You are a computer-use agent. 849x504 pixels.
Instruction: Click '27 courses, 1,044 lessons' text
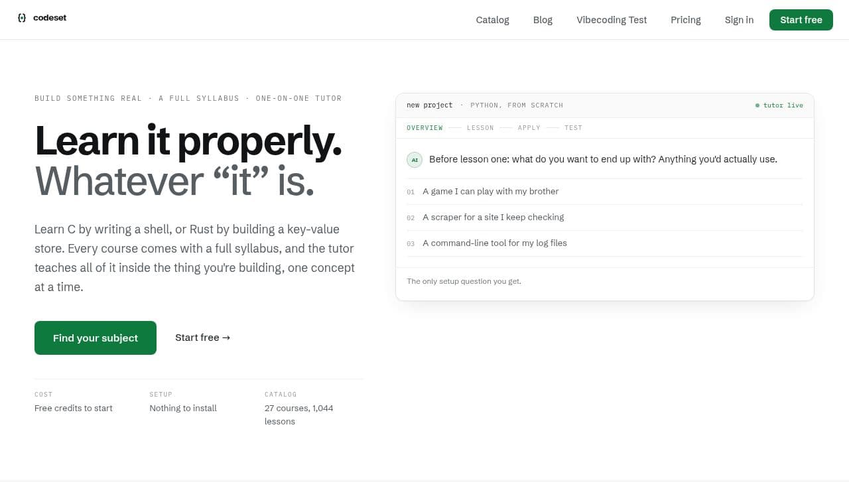tap(298, 414)
